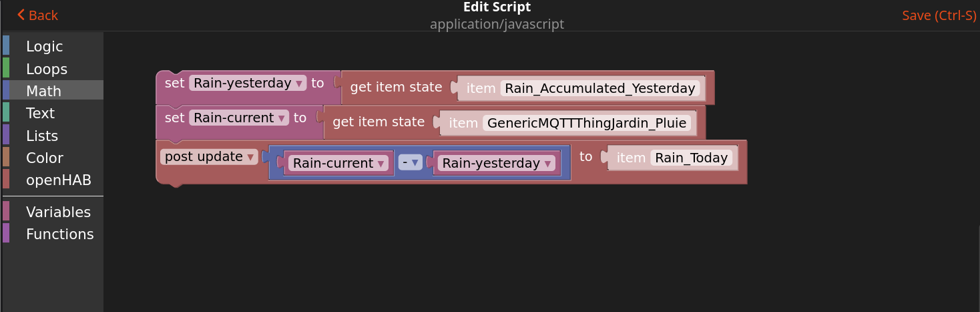
Task: Click the Color category swatch
Action: (x=6, y=158)
